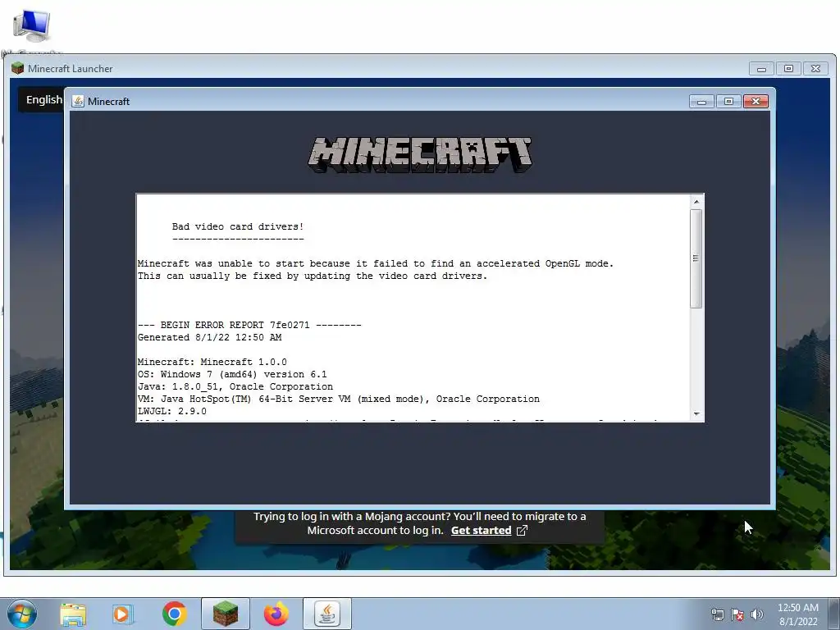840x630 pixels.
Task: Maximize the Minecraft Launcher window
Action: [x=788, y=69]
